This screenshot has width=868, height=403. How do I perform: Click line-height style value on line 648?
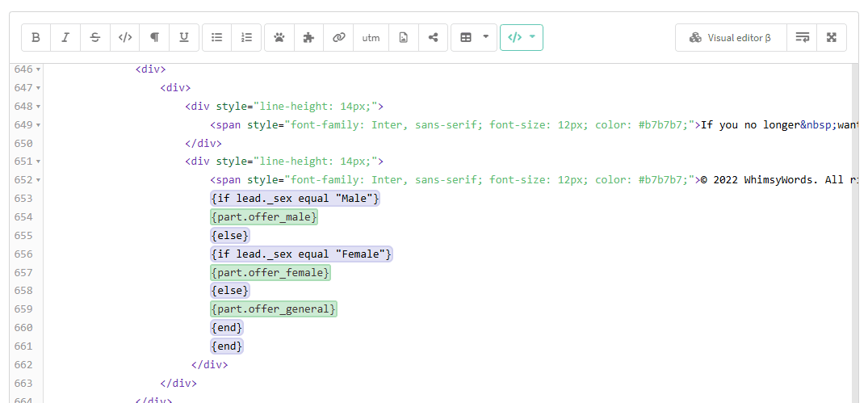pyautogui.click(x=316, y=107)
